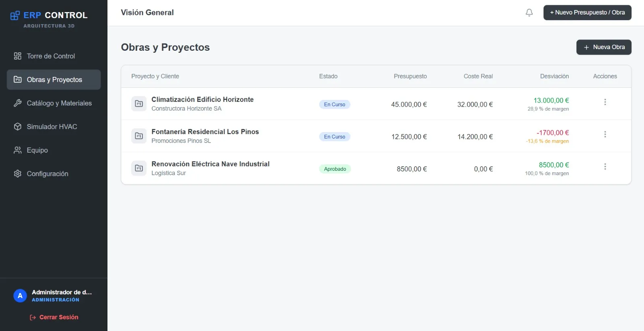Click client name Promociones Pinos SL
Screen dimensions: 644x331
click(x=181, y=141)
